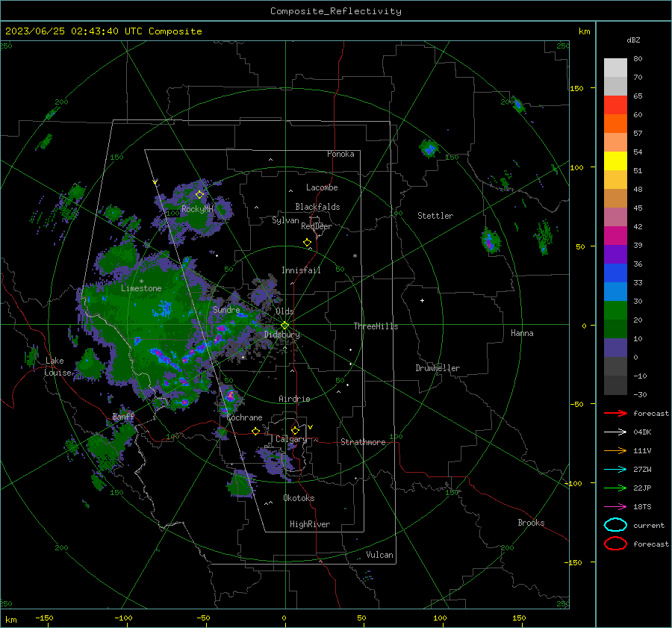Click the strong echo cell near Cochrane
Viewport: 672px width, 628px height.
tap(230, 396)
